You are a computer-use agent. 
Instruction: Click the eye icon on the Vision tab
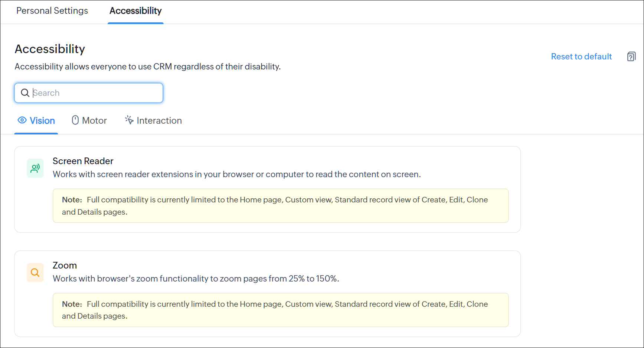tap(22, 120)
